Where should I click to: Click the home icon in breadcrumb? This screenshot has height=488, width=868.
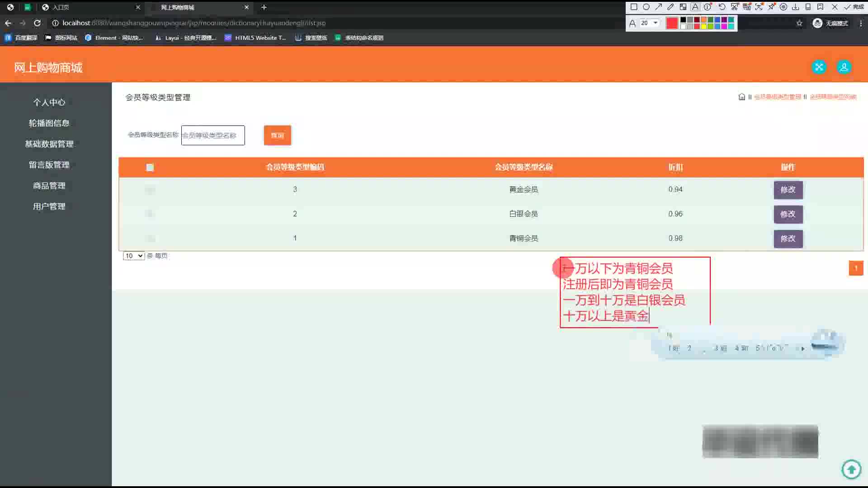pyautogui.click(x=741, y=97)
